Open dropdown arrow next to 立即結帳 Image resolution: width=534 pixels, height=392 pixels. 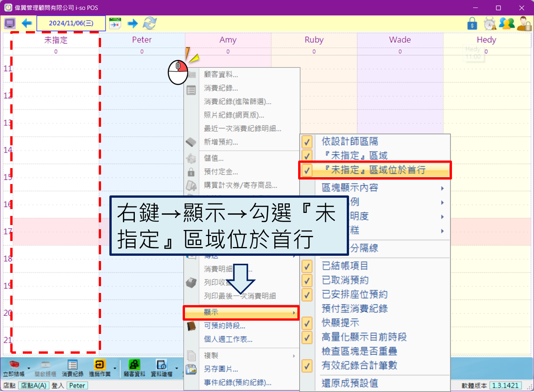28,368
